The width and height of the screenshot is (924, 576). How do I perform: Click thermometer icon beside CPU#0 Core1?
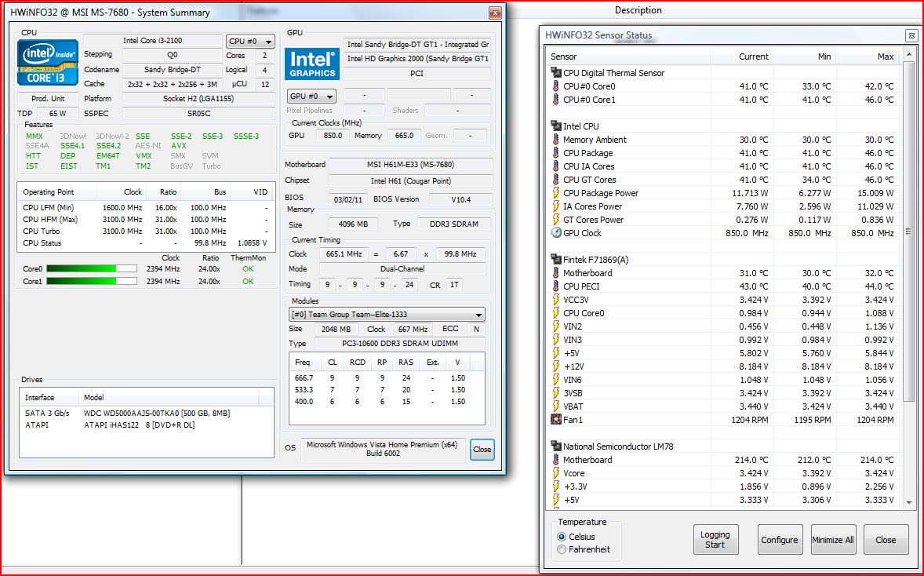pos(555,100)
